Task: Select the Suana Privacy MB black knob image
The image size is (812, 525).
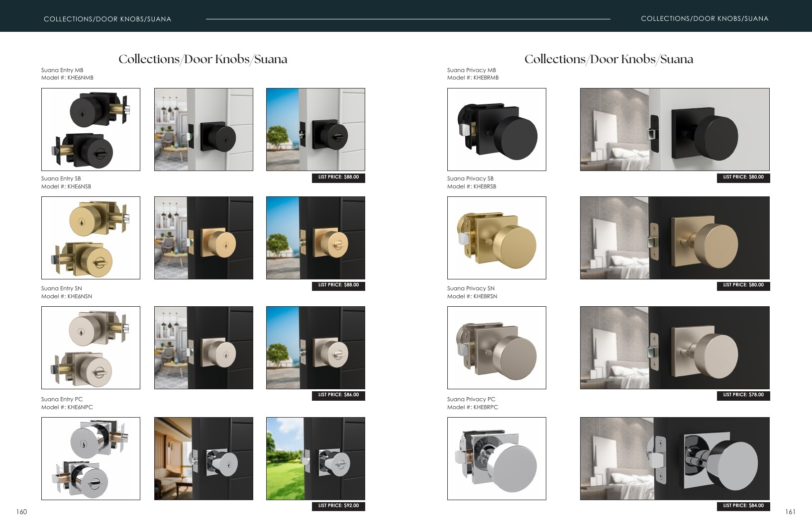Action: [x=497, y=129]
